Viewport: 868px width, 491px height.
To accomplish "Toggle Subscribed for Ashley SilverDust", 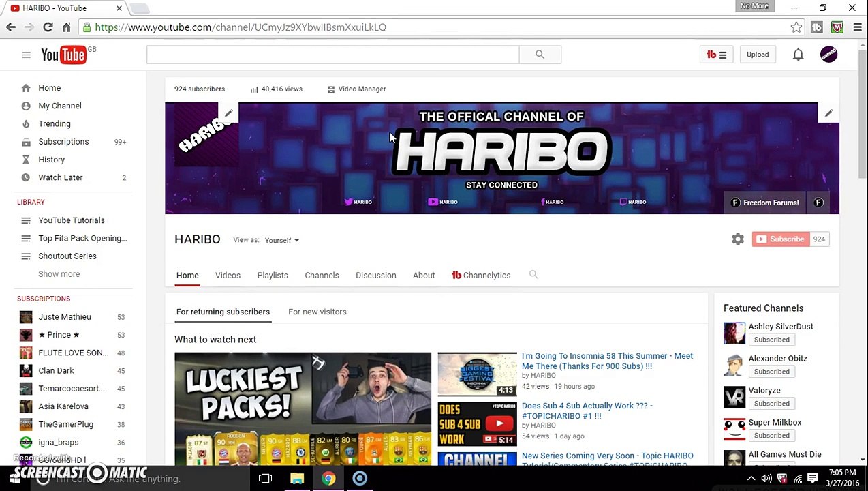I will [x=771, y=340].
